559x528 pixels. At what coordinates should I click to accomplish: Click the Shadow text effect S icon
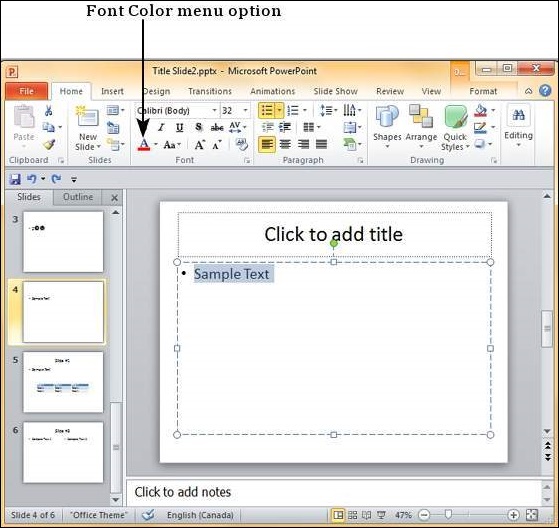click(x=199, y=127)
